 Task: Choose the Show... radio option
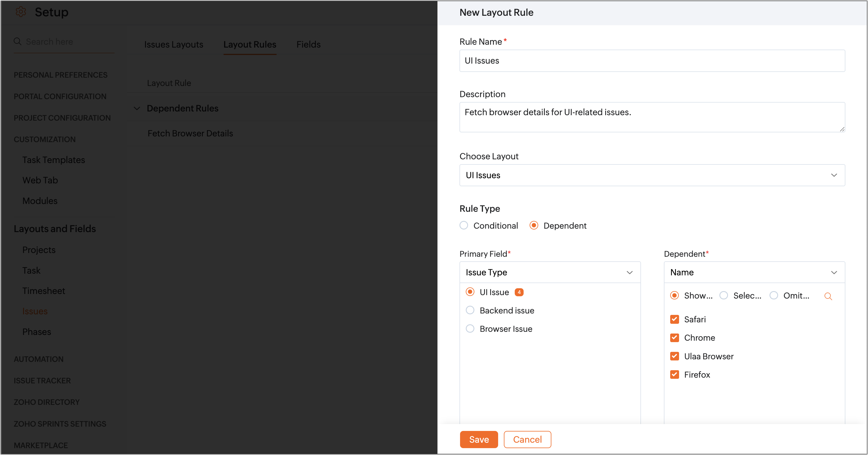coord(674,295)
